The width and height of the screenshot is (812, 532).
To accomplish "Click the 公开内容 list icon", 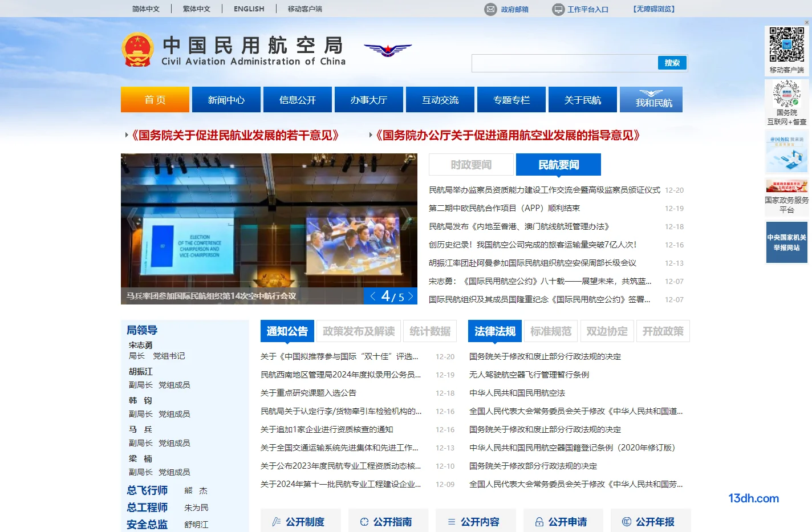I will coord(452,522).
